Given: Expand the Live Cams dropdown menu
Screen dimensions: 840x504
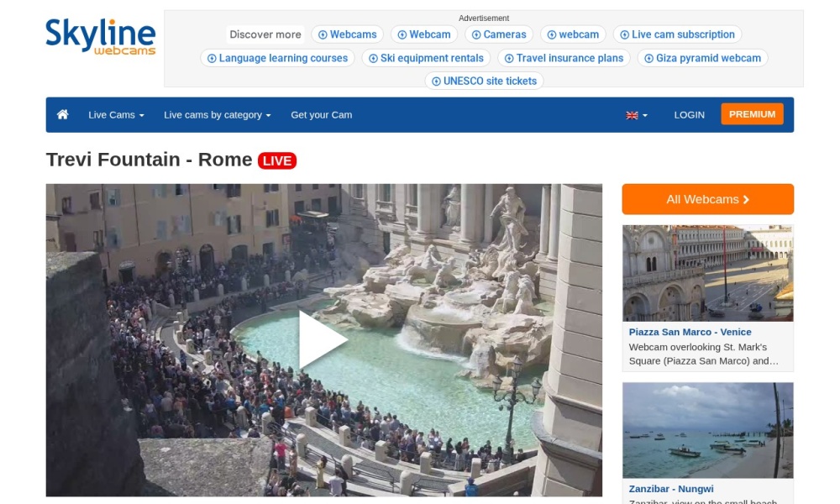Looking at the screenshot, I should click(x=116, y=115).
